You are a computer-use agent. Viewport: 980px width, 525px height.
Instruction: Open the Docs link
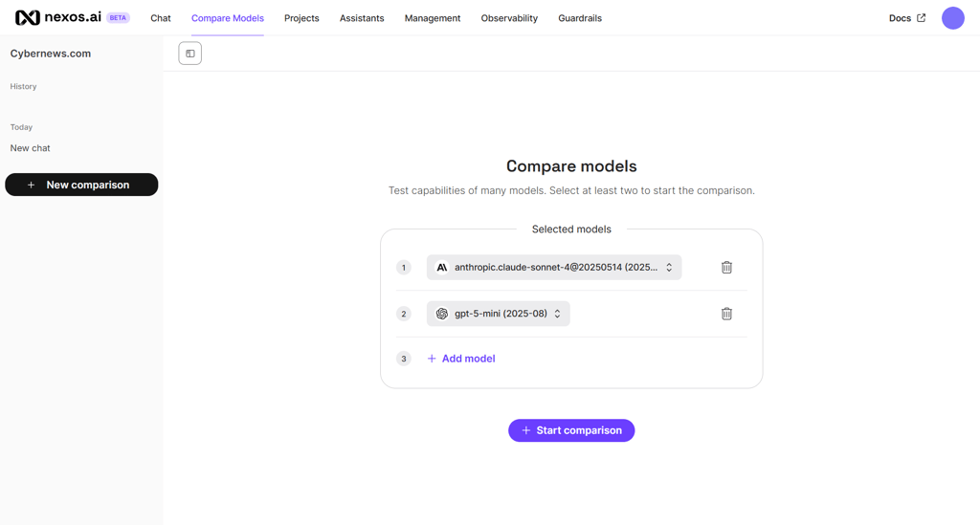click(x=900, y=18)
